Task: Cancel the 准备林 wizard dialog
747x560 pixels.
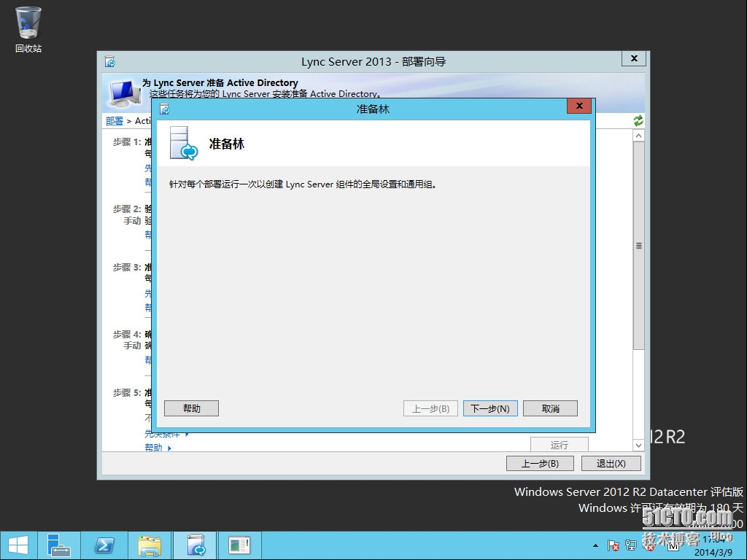Action: pyautogui.click(x=550, y=408)
